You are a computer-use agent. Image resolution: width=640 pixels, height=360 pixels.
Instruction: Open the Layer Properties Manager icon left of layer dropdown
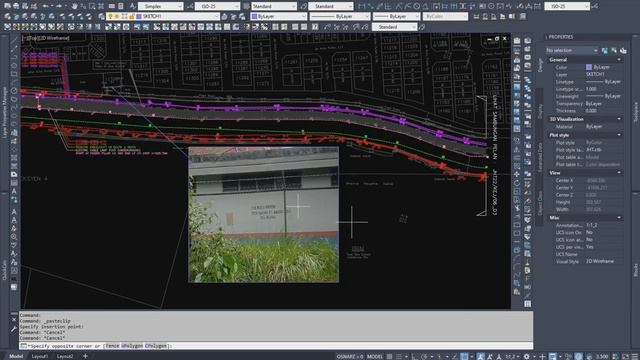[x=102, y=16]
